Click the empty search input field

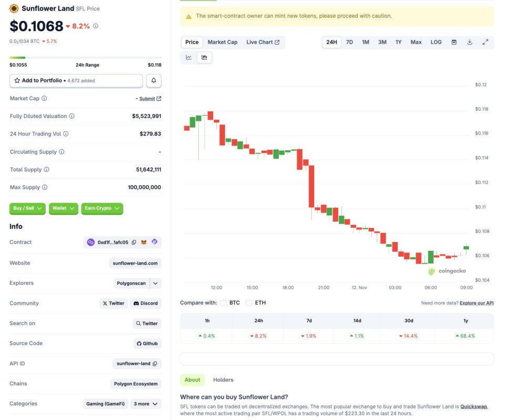337,359
